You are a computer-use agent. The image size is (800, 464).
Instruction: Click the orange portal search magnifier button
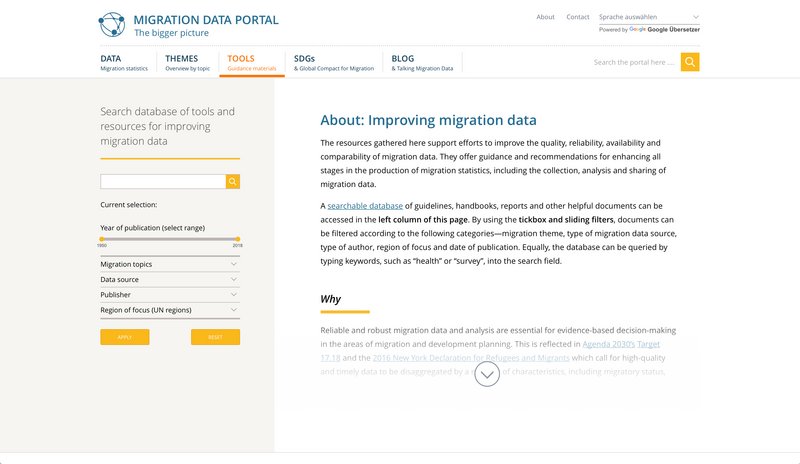pyautogui.click(x=690, y=62)
